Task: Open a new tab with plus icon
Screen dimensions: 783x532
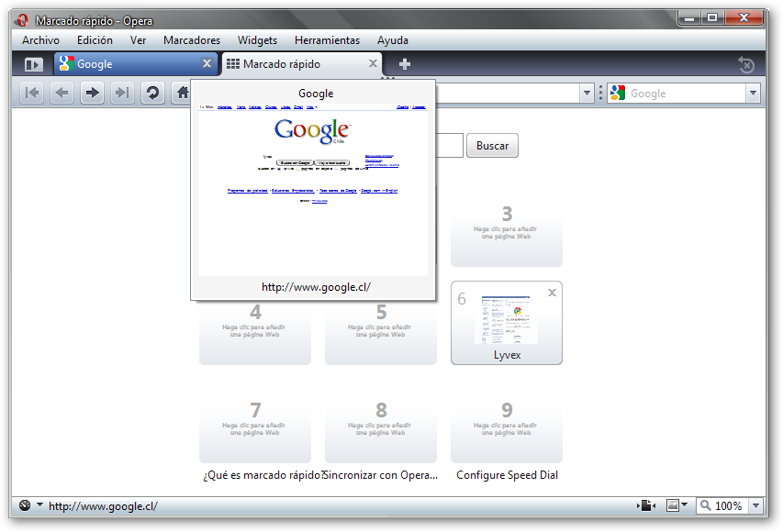Action: point(404,64)
